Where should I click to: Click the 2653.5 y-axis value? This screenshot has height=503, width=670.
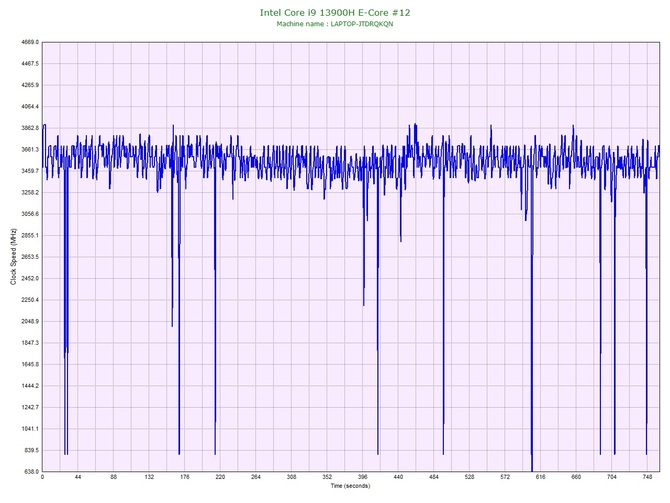30,257
